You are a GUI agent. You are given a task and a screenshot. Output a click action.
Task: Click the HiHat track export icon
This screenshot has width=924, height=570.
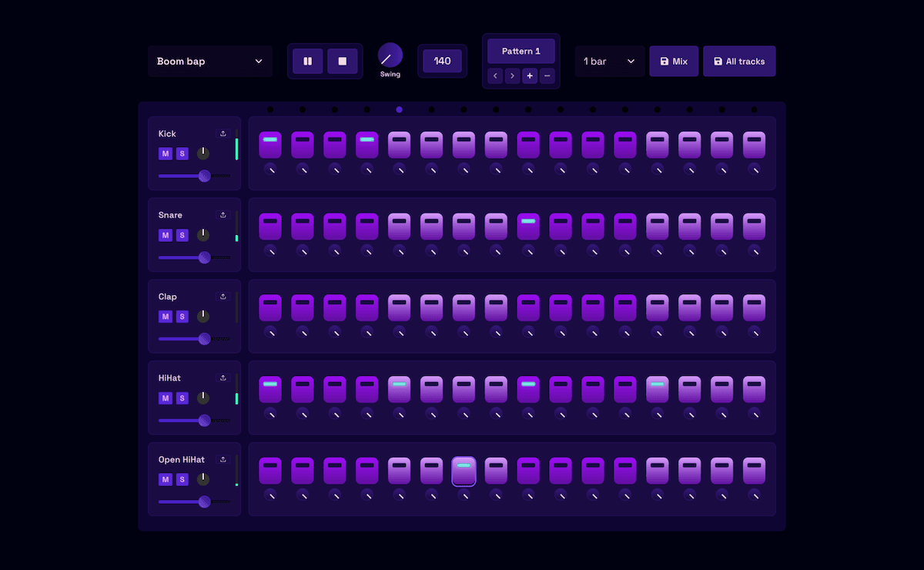tap(223, 378)
